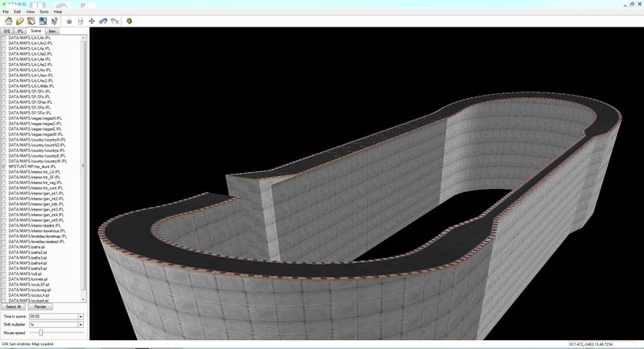Open the Edit menu
Viewport: 644px width, 349px height.
coord(17,12)
